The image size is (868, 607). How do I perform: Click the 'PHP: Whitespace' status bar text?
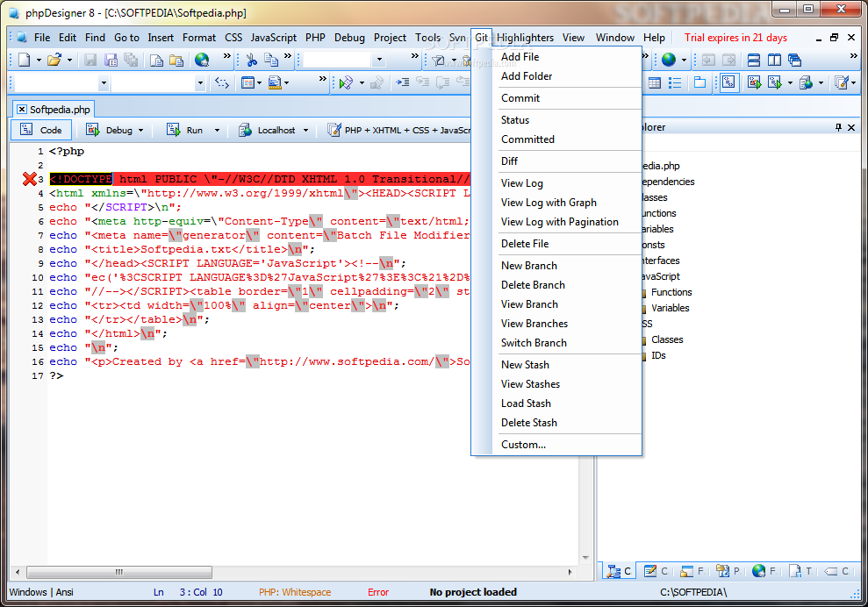click(295, 592)
